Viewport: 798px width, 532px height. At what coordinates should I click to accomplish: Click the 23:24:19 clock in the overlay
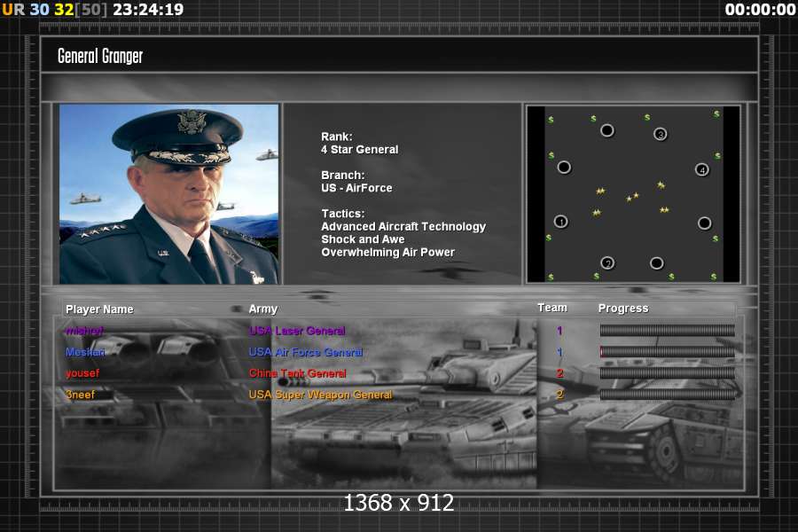tap(148, 10)
